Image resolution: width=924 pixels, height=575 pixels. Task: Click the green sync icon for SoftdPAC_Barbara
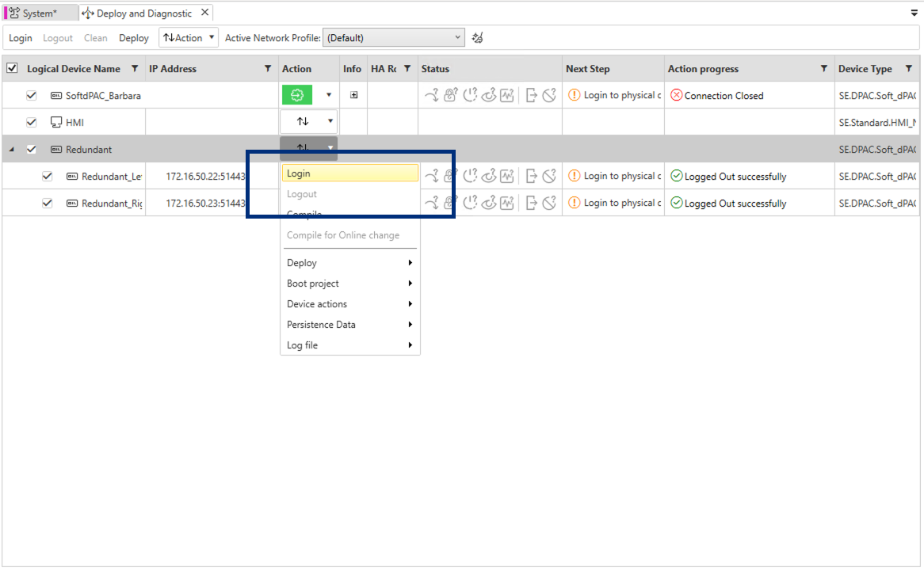297,95
